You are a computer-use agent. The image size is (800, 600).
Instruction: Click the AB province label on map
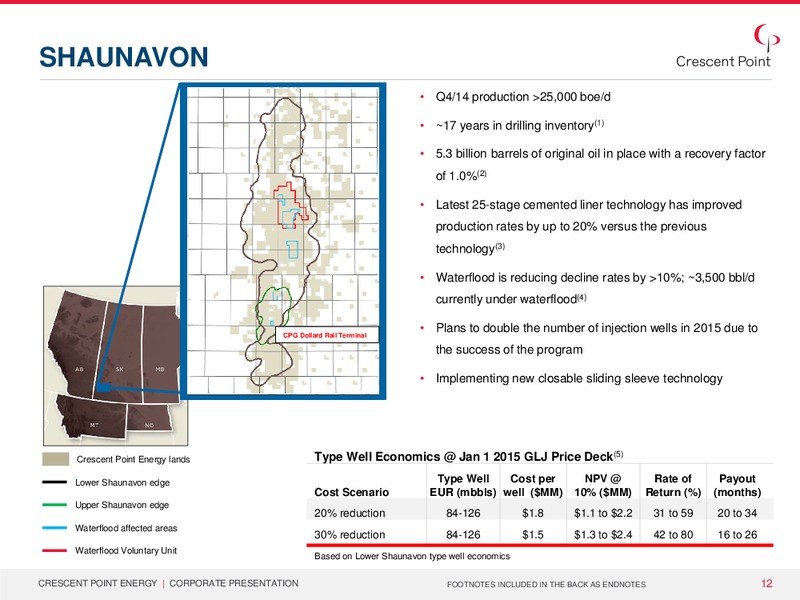(x=79, y=369)
